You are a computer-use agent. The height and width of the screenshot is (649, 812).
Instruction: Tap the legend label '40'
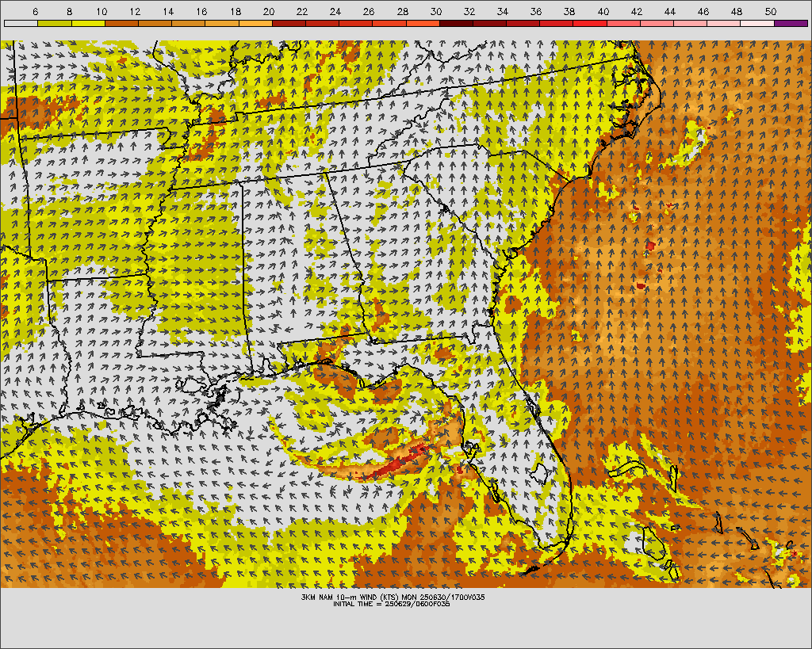[603, 11]
